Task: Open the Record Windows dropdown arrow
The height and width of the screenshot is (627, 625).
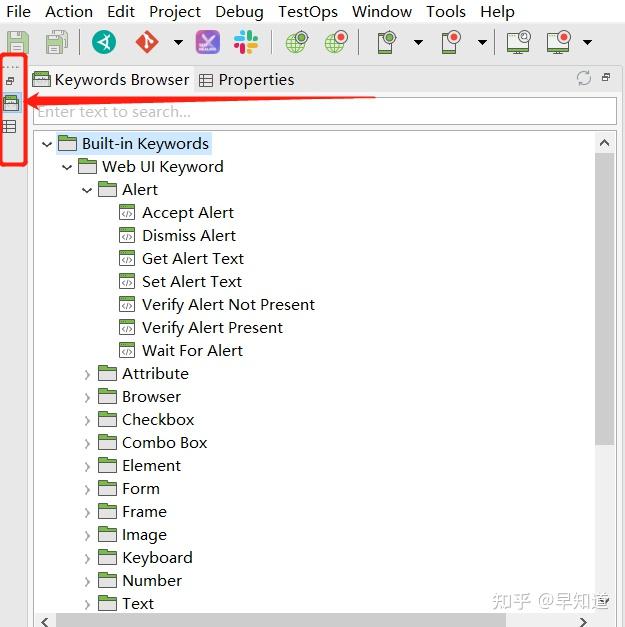Action: point(587,42)
